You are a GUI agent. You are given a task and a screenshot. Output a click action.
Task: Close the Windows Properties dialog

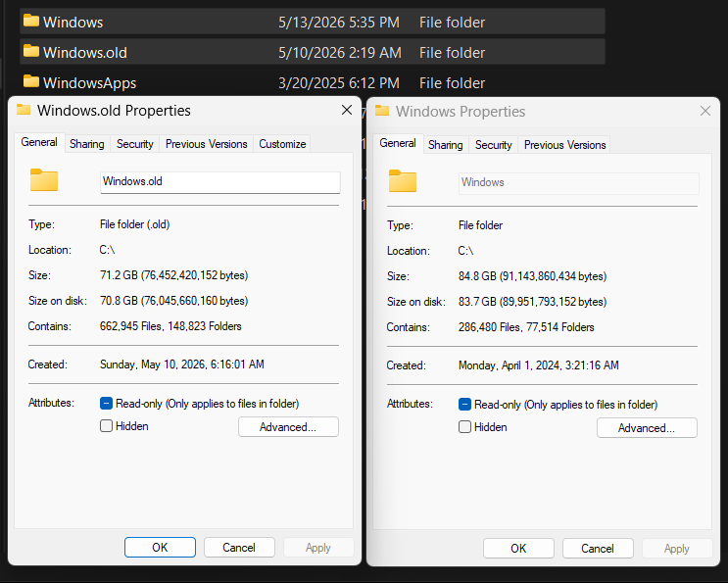click(x=705, y=111)
